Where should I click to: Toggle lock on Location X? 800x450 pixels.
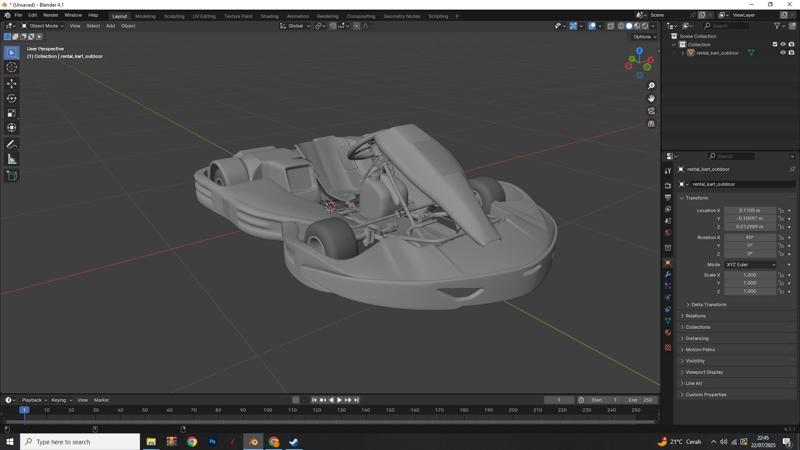pos(782,211)
